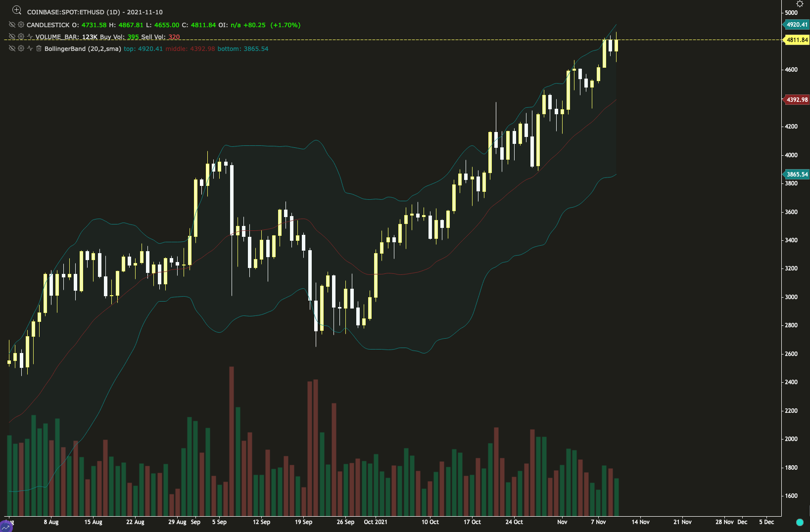Click the 4392.98 red middle band price tag
This screenshot has height=532, width=810.
797,100
